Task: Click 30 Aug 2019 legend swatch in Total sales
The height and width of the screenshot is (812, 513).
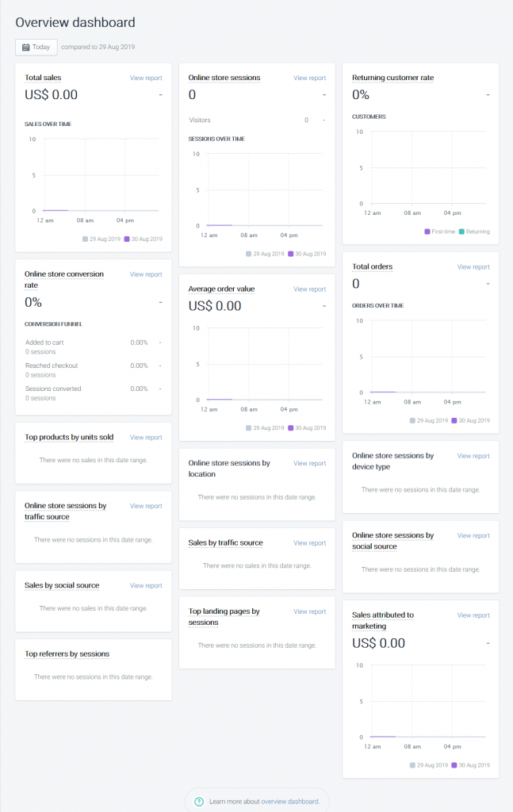Action: pyautogui.click(x=127, y=239)
